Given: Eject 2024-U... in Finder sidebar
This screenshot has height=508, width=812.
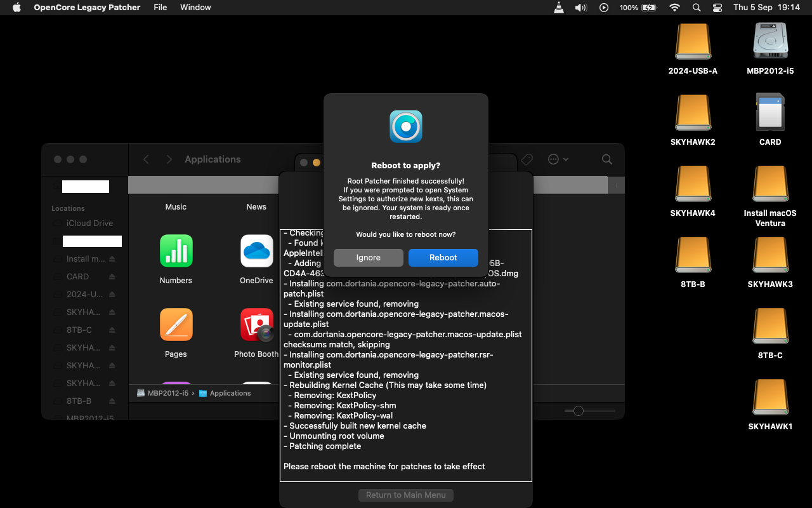Looking at the screenshot, I should point(112,295).
